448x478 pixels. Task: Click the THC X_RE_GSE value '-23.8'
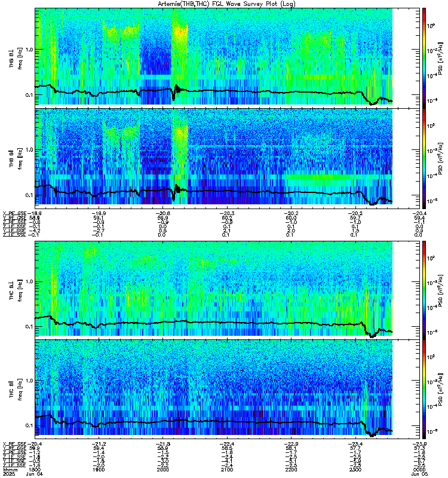pos(420,444)
